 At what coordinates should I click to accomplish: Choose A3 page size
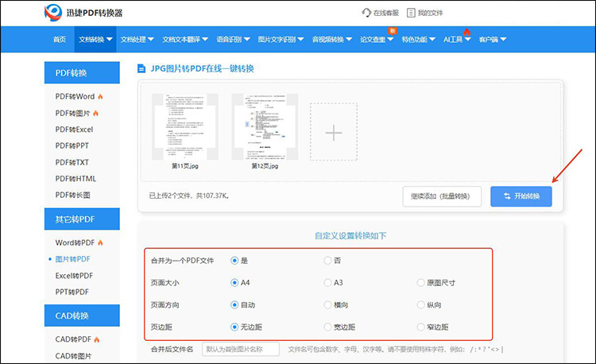tap(327, 283)
